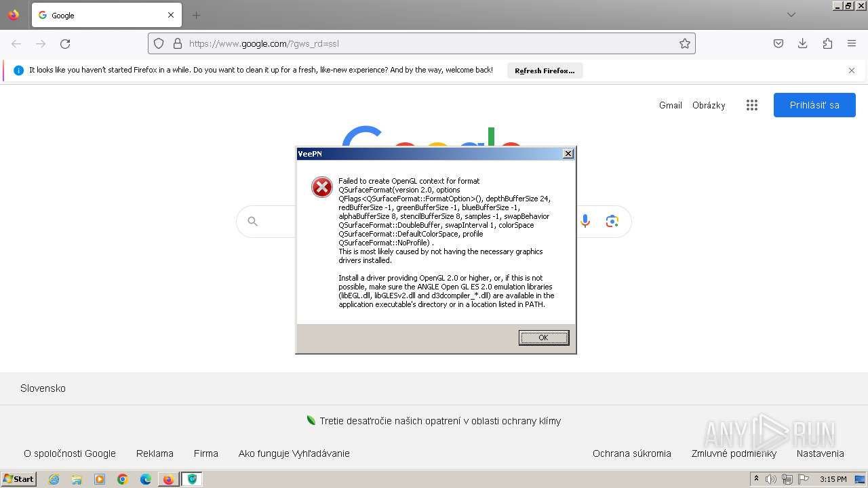The width and height of the screenshot is (868, 488).
Task: Open the Gmail link
Action: tap(671, 105)
